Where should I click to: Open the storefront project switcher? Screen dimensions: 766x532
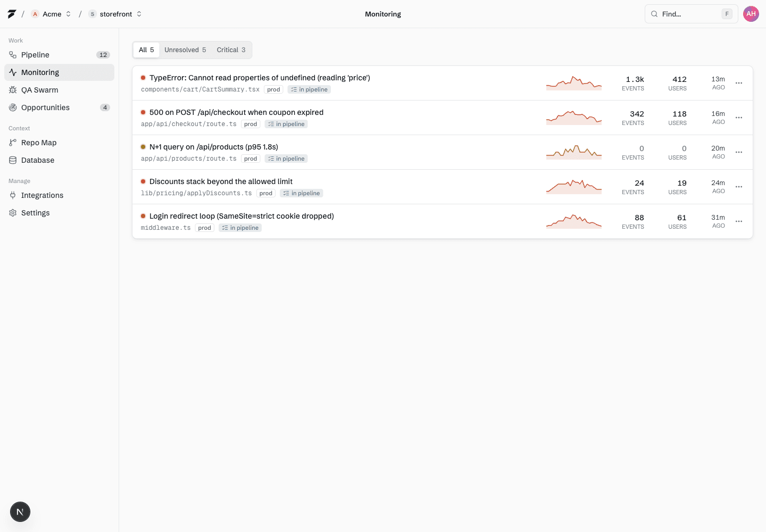(115, 14)
